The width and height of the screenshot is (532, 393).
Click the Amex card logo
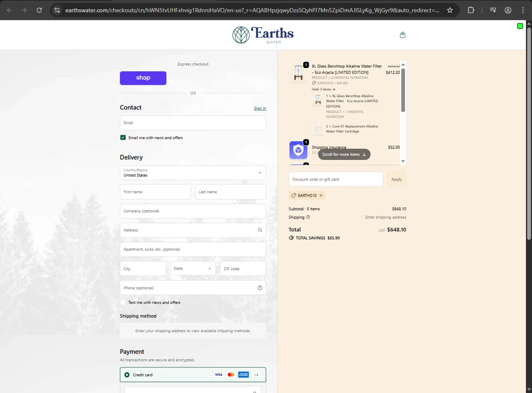point(243,375)
